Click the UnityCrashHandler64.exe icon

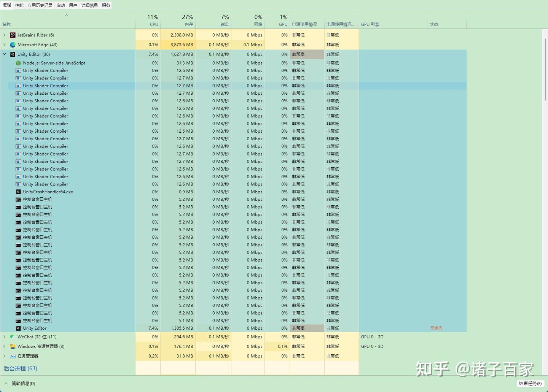click(18, 192)
